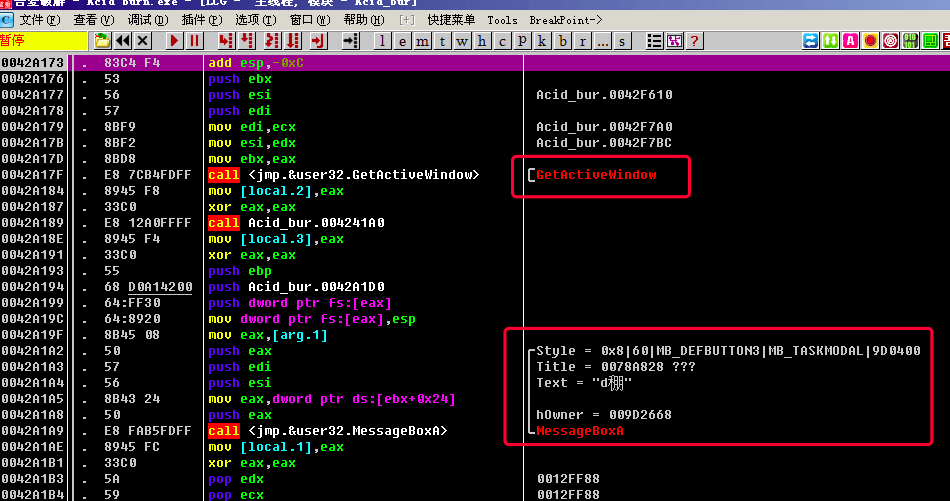Click the MDI child system icon left of 文件
Viewport: 950px width, 501px height.
(x=7, y=20)
